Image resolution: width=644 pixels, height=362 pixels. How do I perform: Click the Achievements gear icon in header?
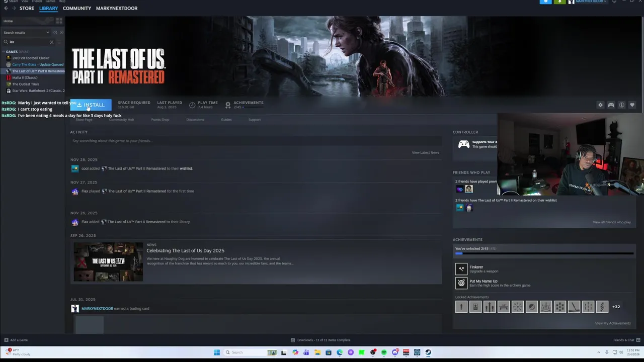[x=228, y=105]
